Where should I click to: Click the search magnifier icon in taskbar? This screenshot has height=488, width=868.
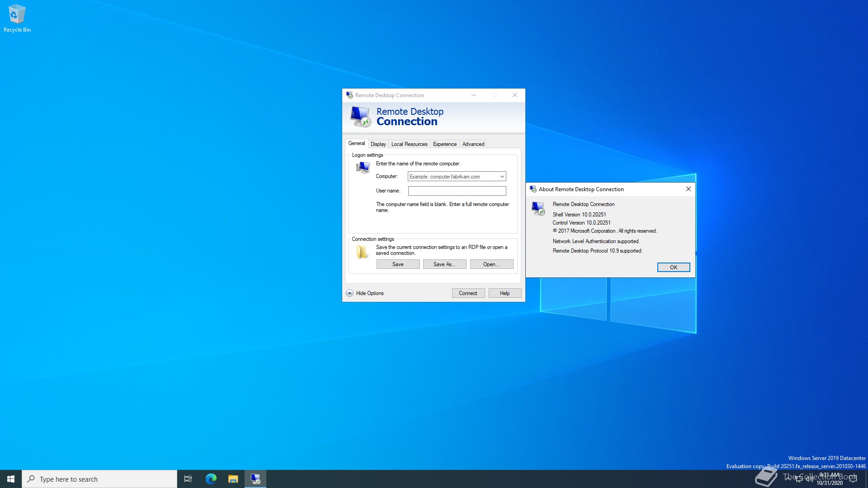pyautogui.click(x=31, y=479)
